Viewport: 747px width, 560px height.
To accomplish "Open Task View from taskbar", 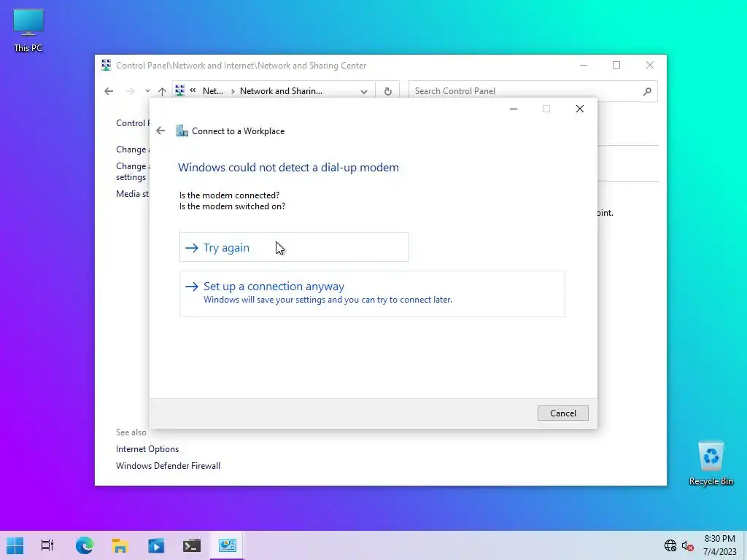I will [47, 545].
